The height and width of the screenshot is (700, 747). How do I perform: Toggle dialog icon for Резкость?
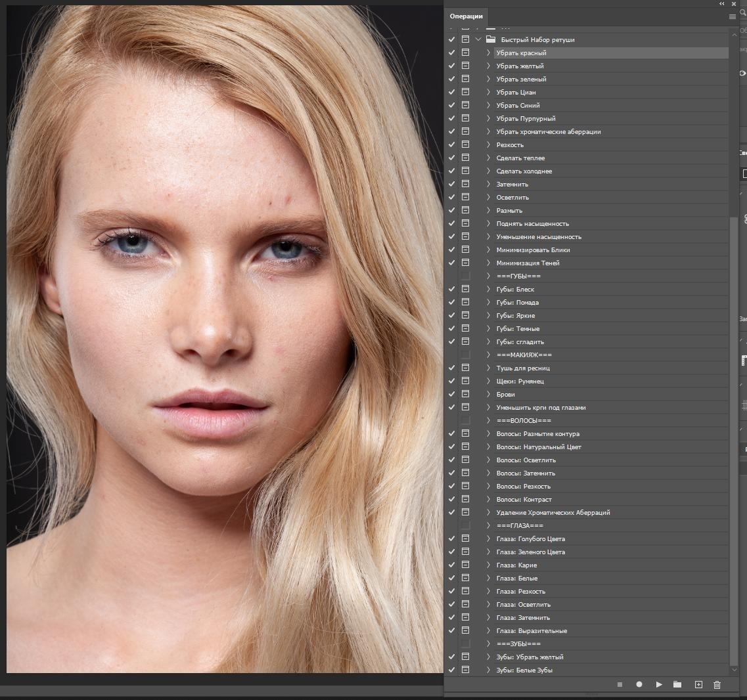(465, 144)
